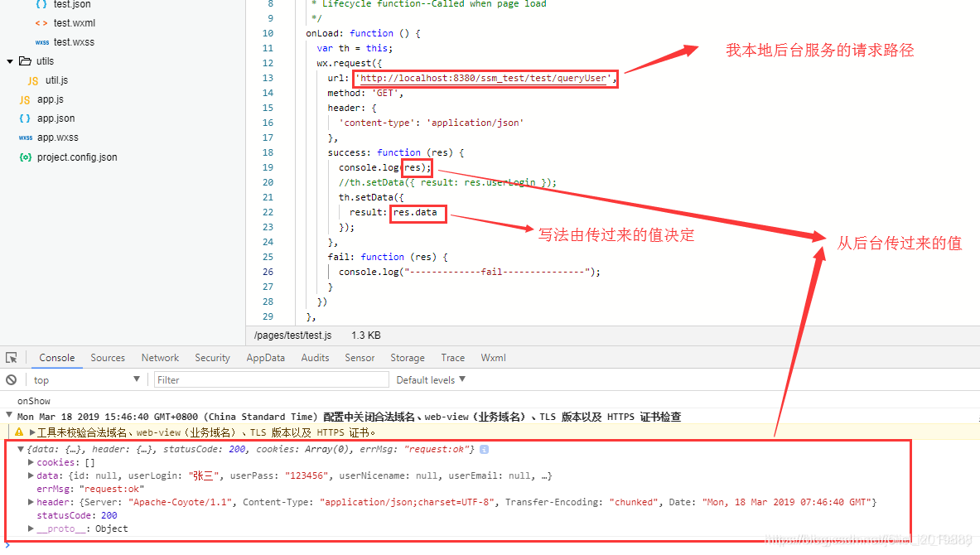Expand the cookies array

(x=31, y=462)
